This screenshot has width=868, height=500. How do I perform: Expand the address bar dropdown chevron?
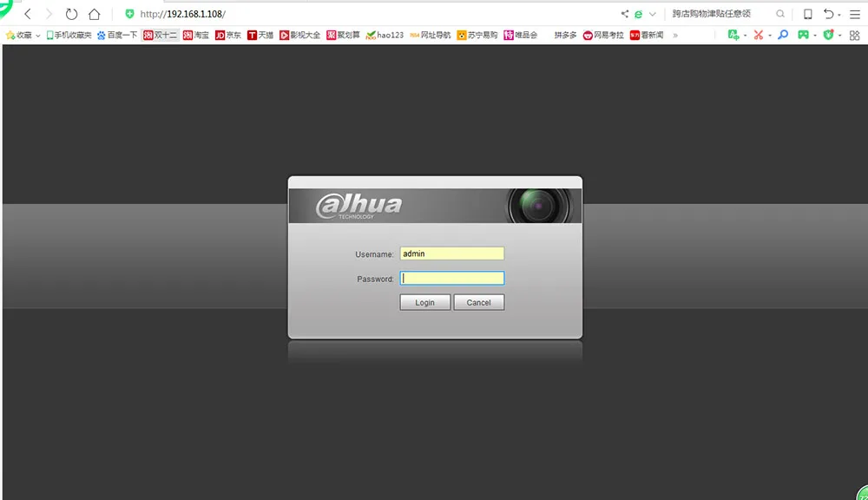click(653, 14)
